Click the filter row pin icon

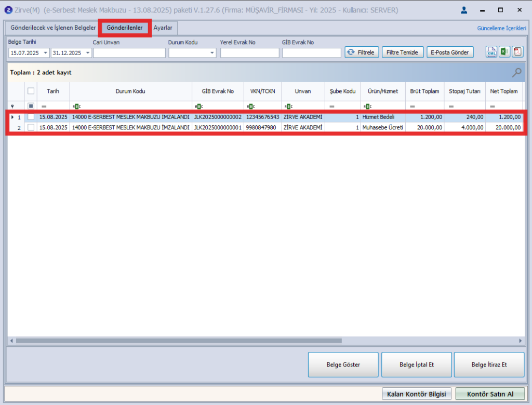(12, 106)
